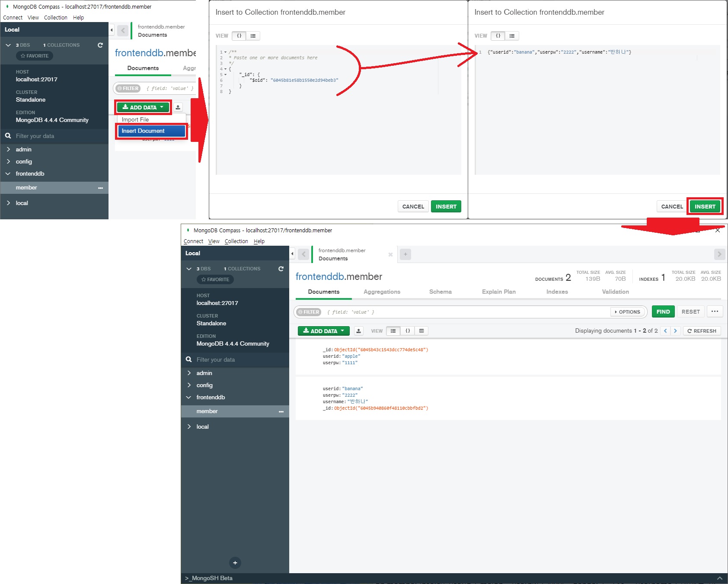Click the refresh databases icon in bottom Compass sidebar
The width and height of the screenshot is (728, 584).
point(281,269)
